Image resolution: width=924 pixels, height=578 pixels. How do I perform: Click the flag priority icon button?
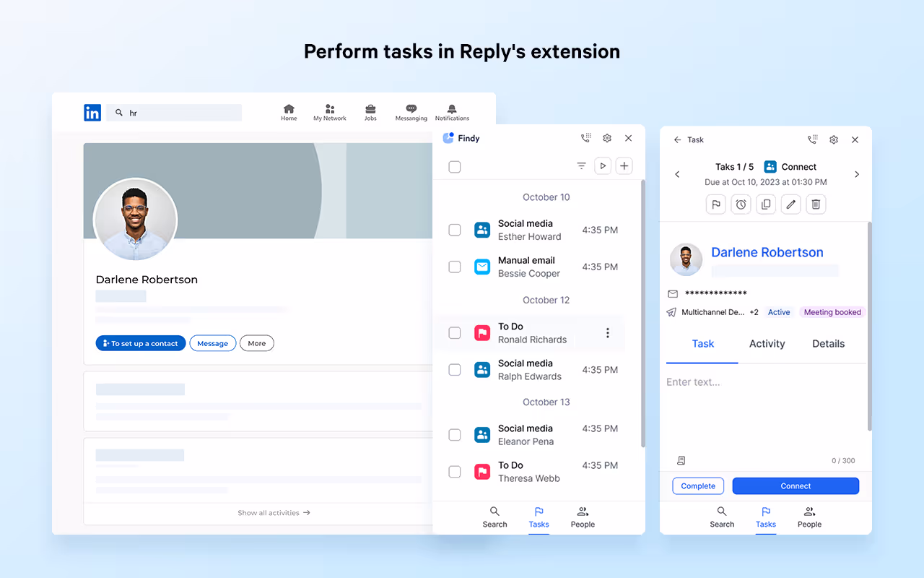[x=716, y=204]
